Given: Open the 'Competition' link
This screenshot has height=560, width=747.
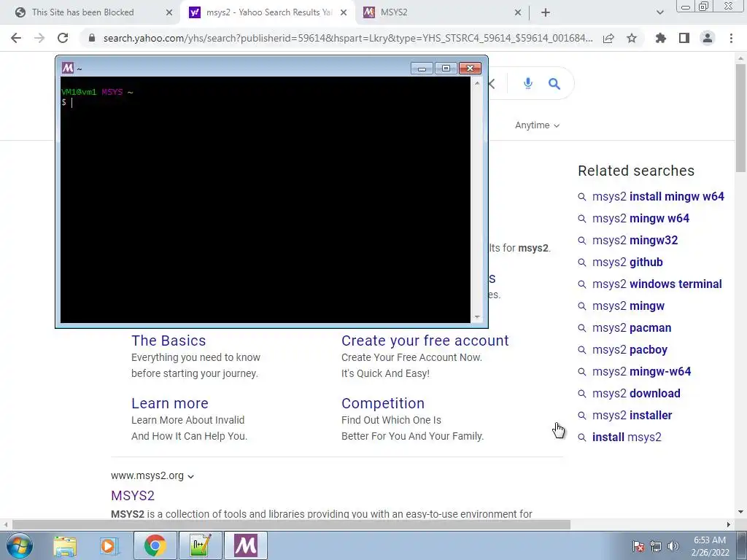Looking at the screenshot, I should coord(382,403).
